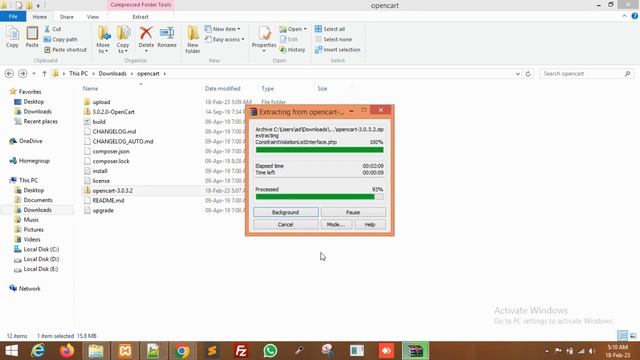640x360 pixels.
Task: Click the History ribbon item
Action: click(x=293, y=49)
